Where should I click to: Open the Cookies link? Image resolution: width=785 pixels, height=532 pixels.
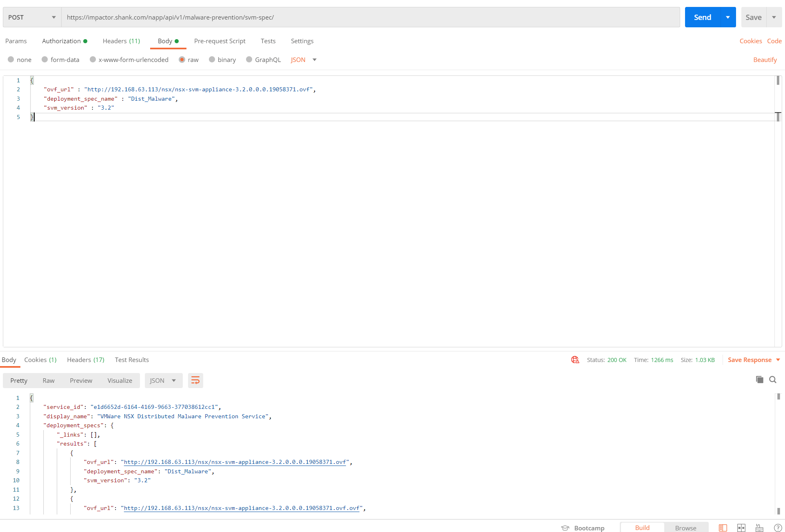coord(751,41)
